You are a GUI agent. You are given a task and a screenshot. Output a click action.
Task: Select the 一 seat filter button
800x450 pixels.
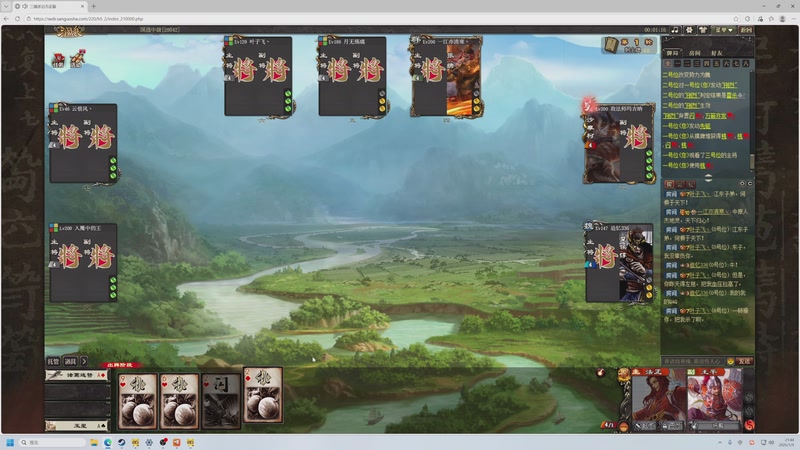pos(677,63)
